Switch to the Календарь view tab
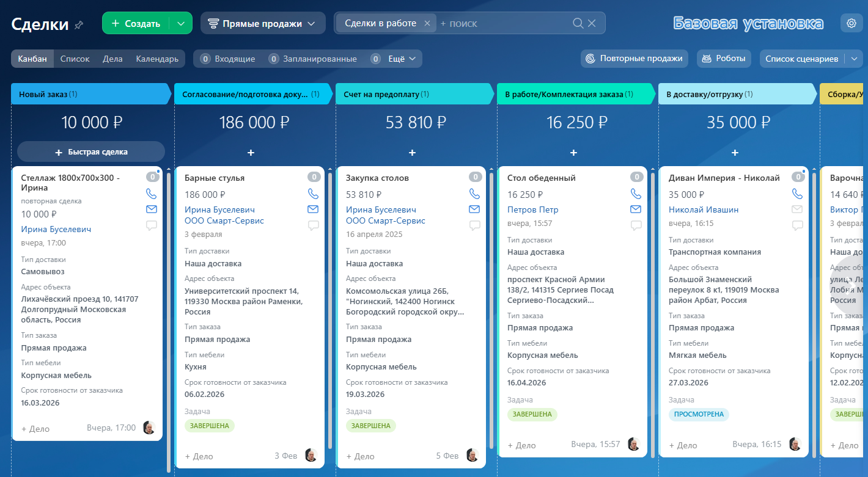 pyautogui.click(x=157, y=59)
